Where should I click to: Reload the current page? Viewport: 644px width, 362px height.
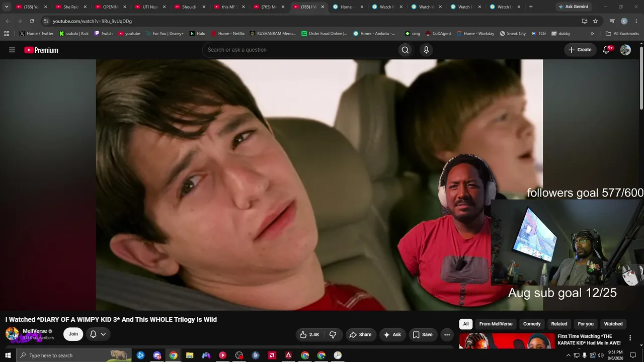pyautogui.click(x=32, y=21)
